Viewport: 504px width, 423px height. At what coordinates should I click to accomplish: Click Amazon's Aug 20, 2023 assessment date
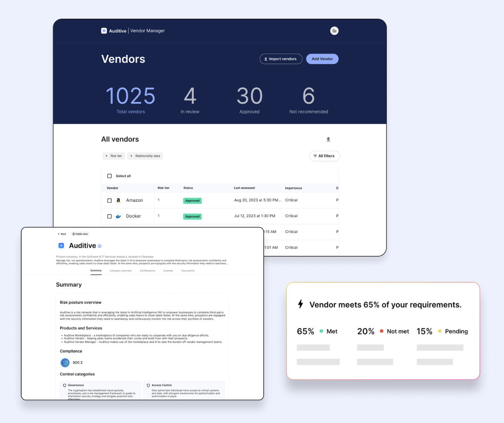coord(258,200)
